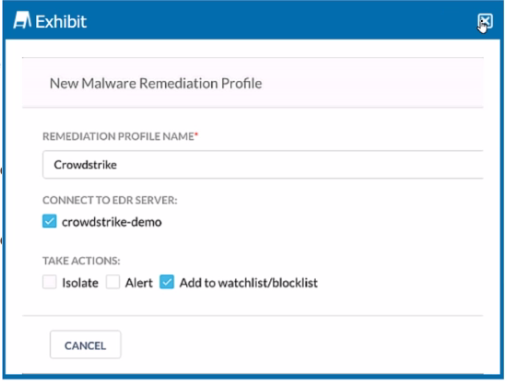The height and width of the screenshot is (381, 507).
Task: Close the Exhibit window
Action: tap(484, 22)
